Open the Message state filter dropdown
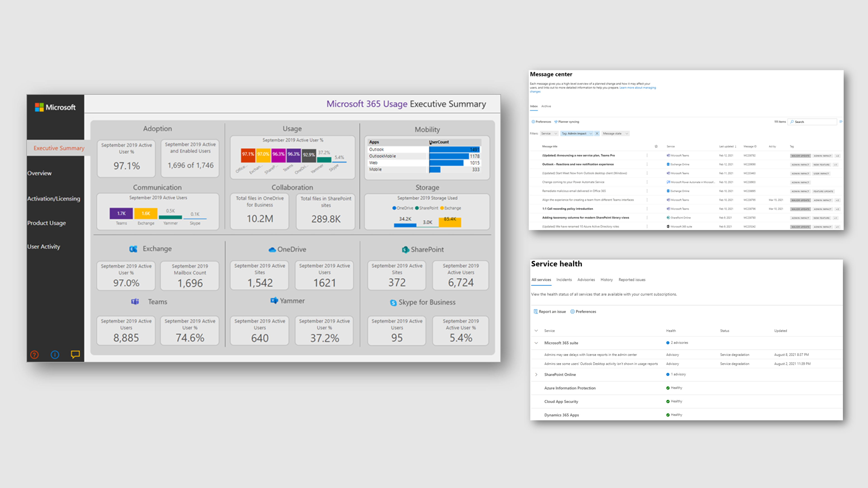This screenshot has width=868, height=488. [x=615, y=133]
